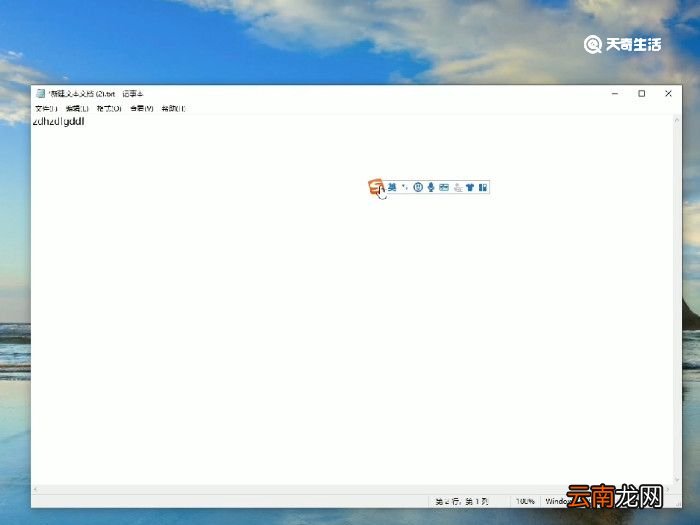Open the 编辑(E) Edit menu
The width and height of the screenshot is (700, 525).
[x=77, y=108]
